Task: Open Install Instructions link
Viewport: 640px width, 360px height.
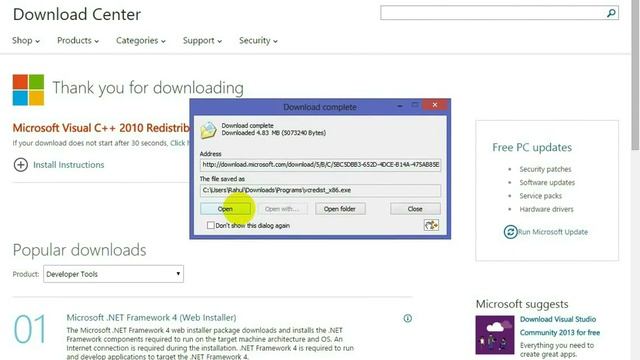Action: point(69,165)
